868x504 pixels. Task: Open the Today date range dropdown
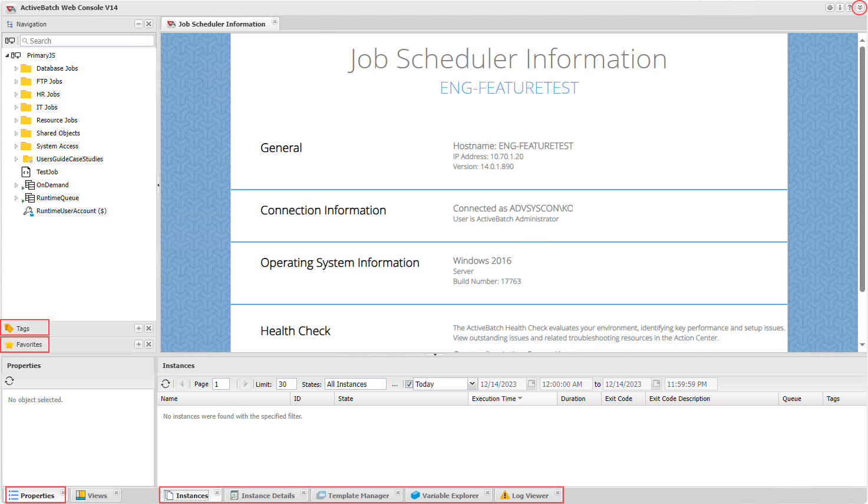472,384
